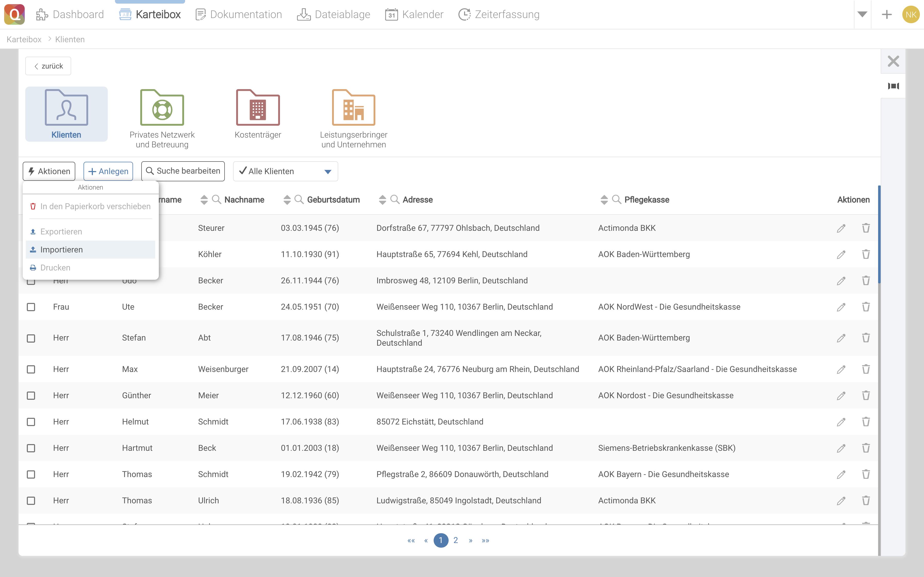The width and height of the screenshot is (924, 577).
Task: Open Privates Netzwerk und Betreuung folder
Action: (162, 108)
